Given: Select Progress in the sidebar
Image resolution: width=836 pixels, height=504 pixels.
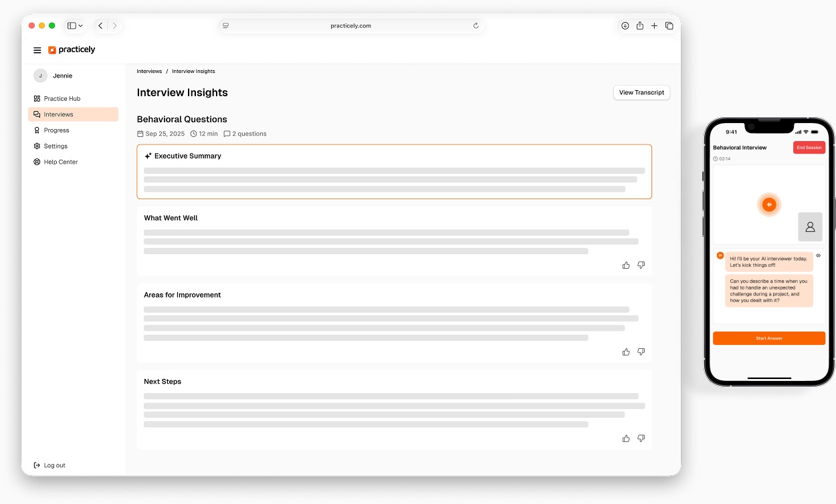Looking at the screenshot, I should pyautogui.click(x=56, y=130).
